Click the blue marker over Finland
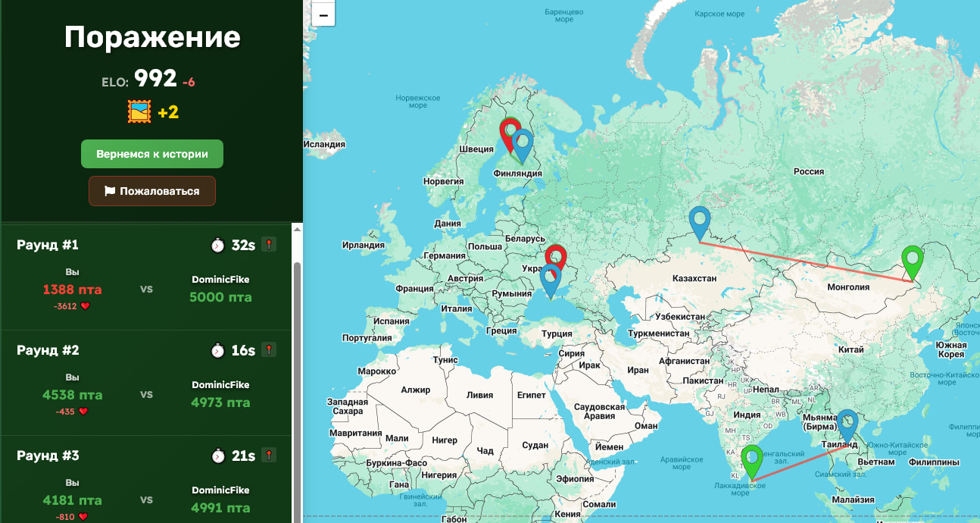 [522, 146]
